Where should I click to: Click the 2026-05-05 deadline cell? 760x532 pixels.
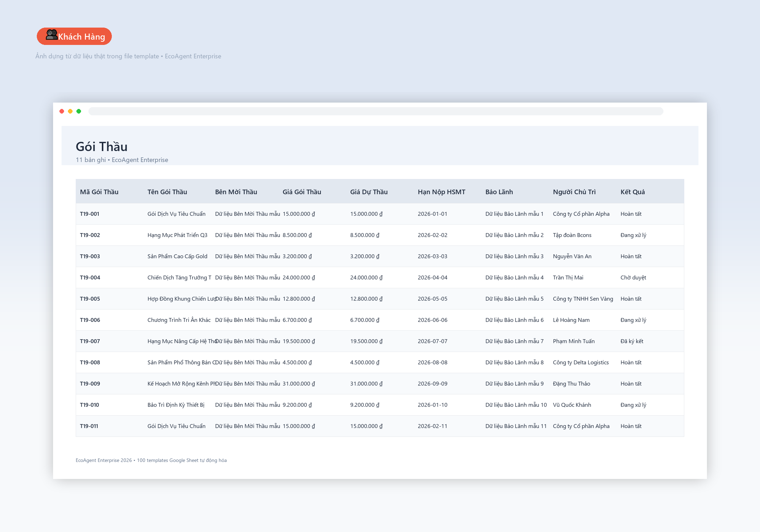tap(432, 299)
